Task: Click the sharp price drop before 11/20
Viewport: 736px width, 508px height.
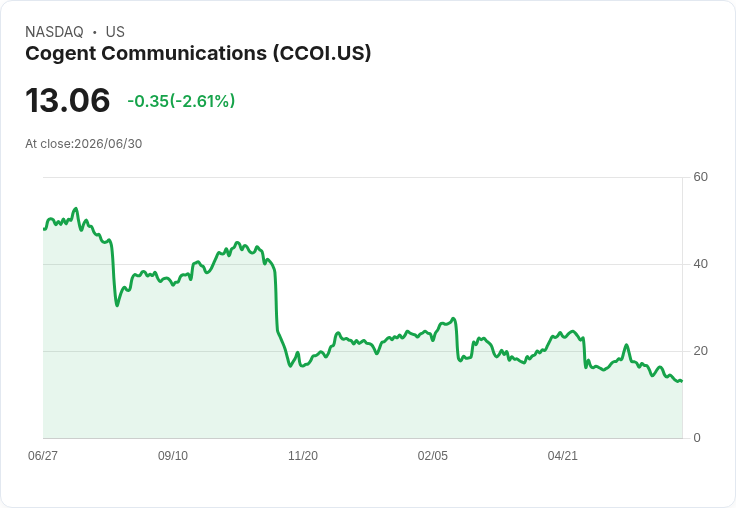Action: pyautogui.click(x=276, y=300)
